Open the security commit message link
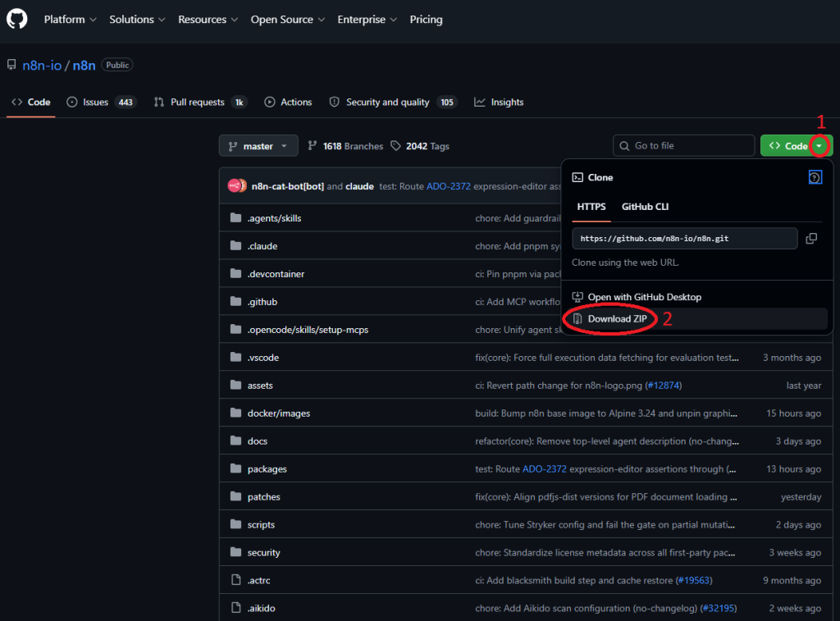The height and width of the screenshot is (621, 840). click(605, 552)
